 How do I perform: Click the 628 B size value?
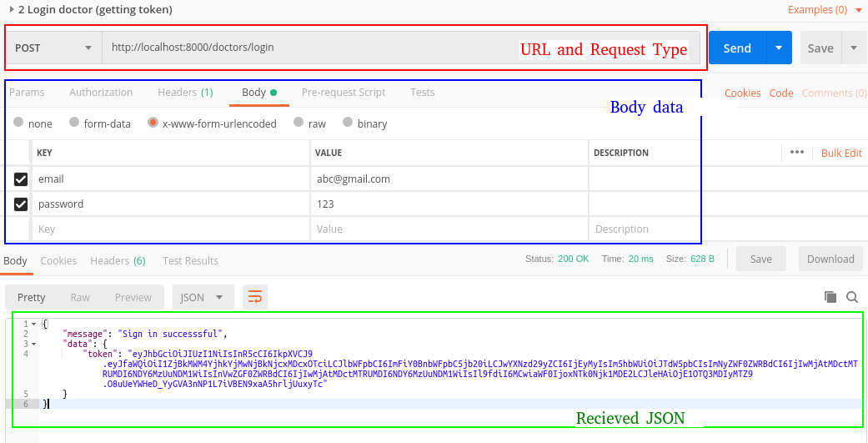pyautogui.click(x=702, y=259)
